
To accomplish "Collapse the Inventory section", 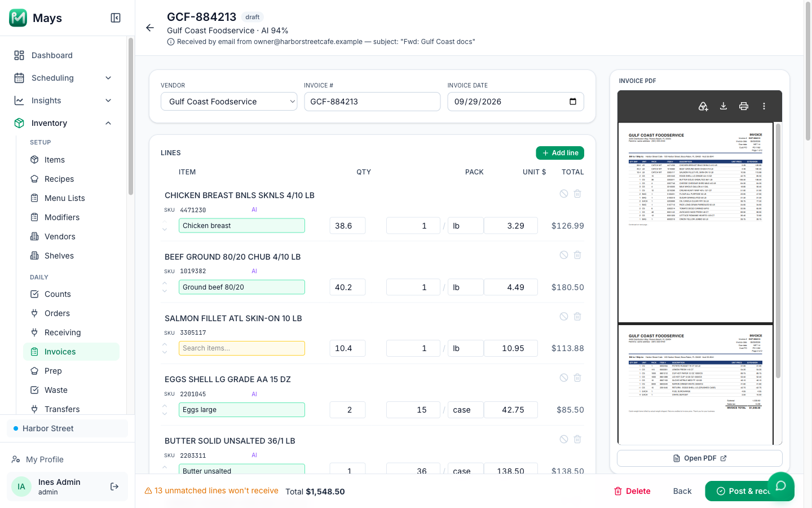I will (x=63, y=123).
